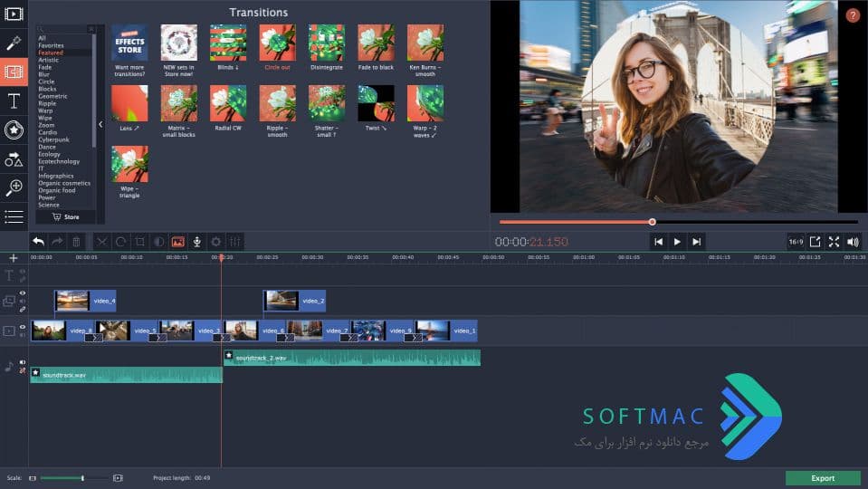The width and height of the screenshot is (868, 489).
Task: Open the Callouts shapes tab
Action: 14,159
